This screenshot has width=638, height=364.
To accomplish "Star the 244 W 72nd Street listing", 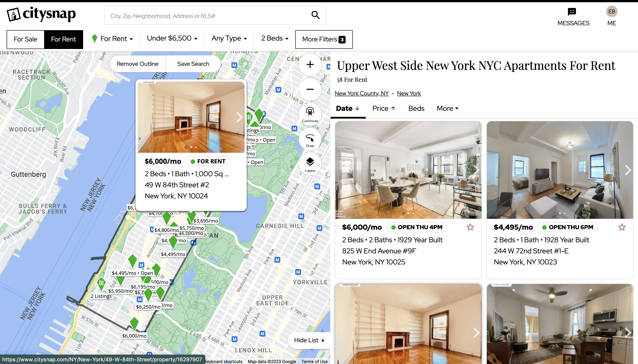I will 622,227.
